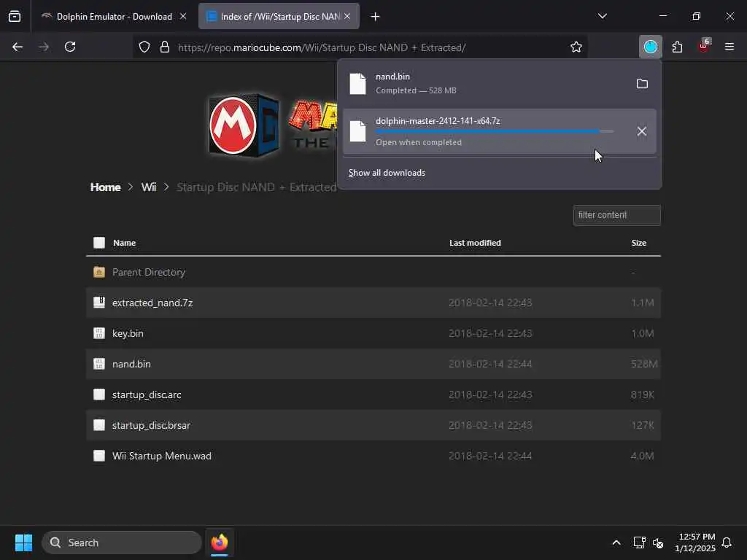The height and width of the screenshot is (560, 747).
Task: Click the file icon for startup_disc.arc
Action: pyautogui.click(x=99, y=394)
